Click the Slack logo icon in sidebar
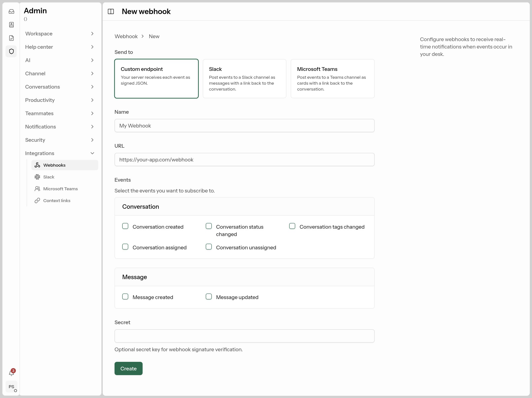This screenshot has height=398, width=532. coord(37,177)
